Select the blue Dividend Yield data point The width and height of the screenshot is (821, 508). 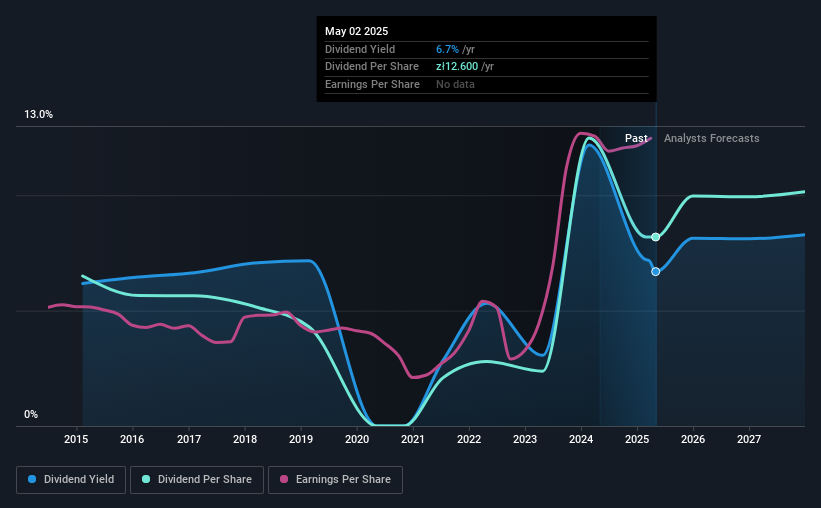coord(656,271)
